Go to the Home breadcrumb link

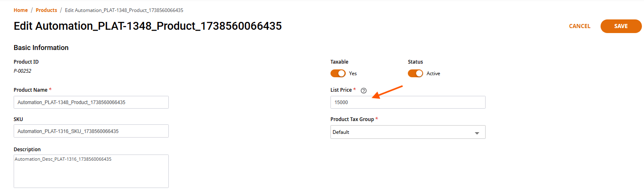pos(21,10)
